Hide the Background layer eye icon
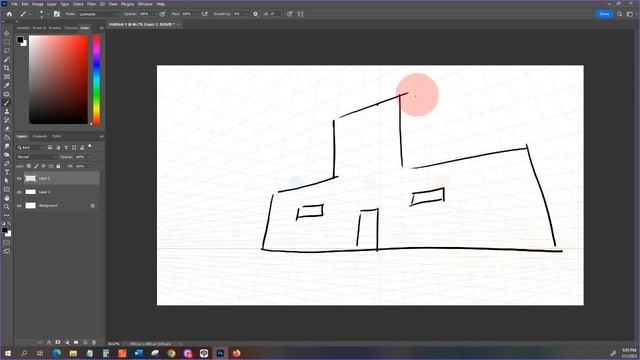The height and width of the screenshot is (360, 640). (x=19, y=206)
